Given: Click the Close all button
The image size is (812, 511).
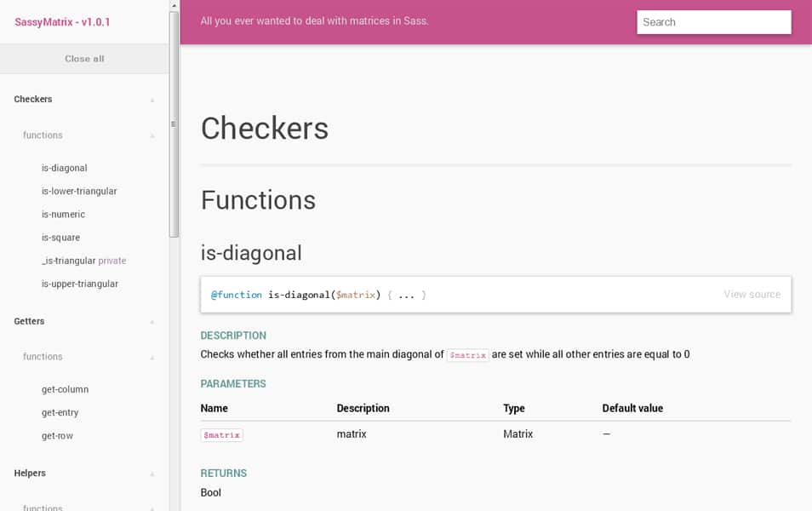Looking at the screenshot, I should 83,59.
